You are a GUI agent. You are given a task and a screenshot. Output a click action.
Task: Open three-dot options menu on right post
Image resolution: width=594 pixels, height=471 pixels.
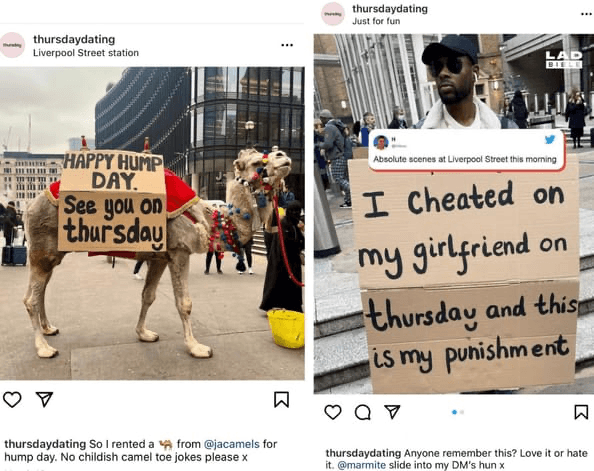[587, 14]
